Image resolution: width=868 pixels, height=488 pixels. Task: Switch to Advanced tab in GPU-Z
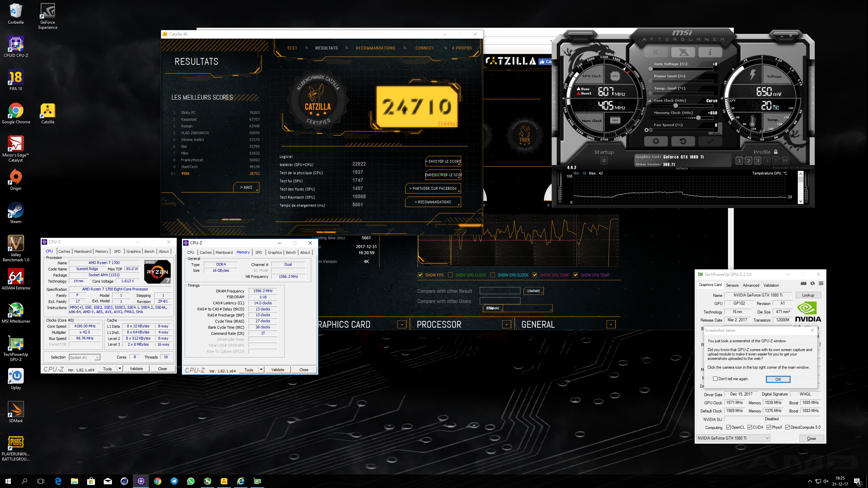[x=751, y=285]
